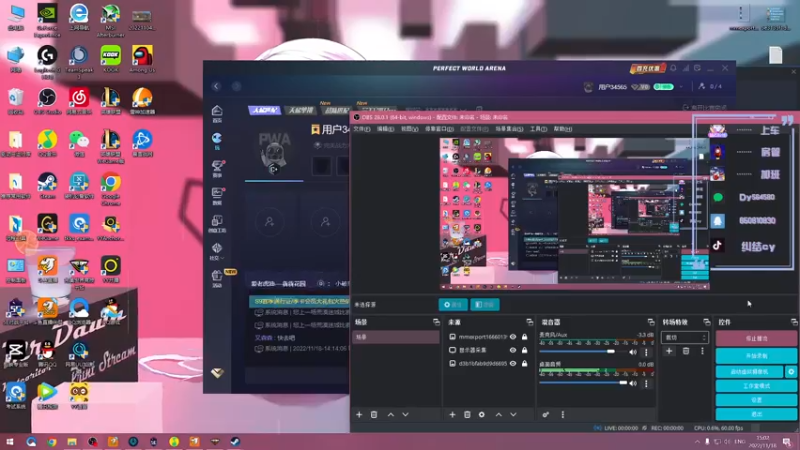Image resolution: width=800 pixels, height=450 pixels.
Task: Go back with the Arena window arrow button
Action: [x=216, y=86]
